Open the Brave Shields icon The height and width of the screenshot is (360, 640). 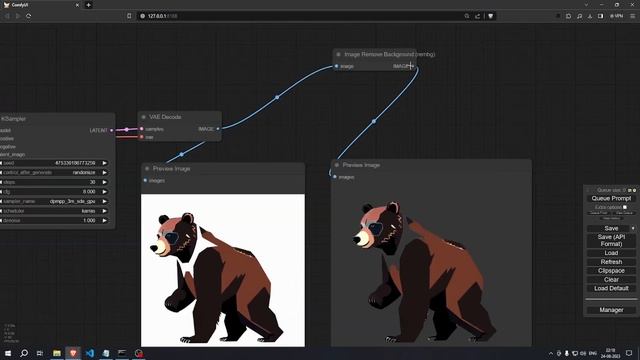pos(491,16)
